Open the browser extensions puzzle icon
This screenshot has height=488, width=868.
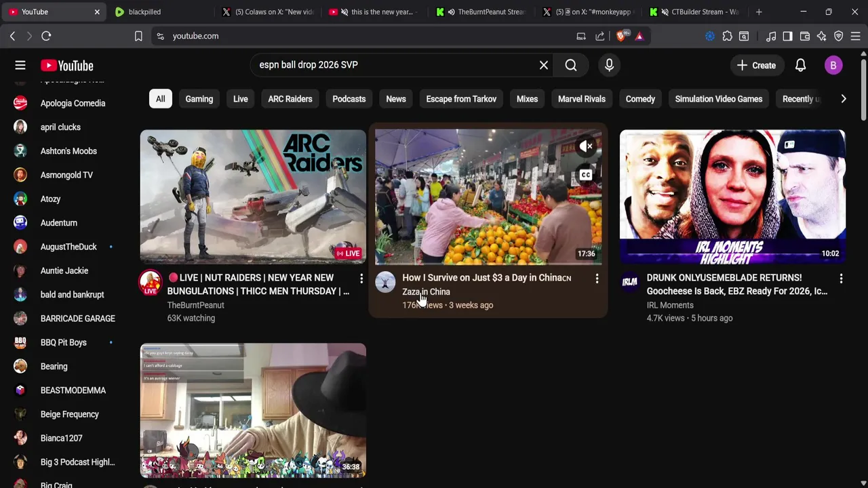coord(727,36)
